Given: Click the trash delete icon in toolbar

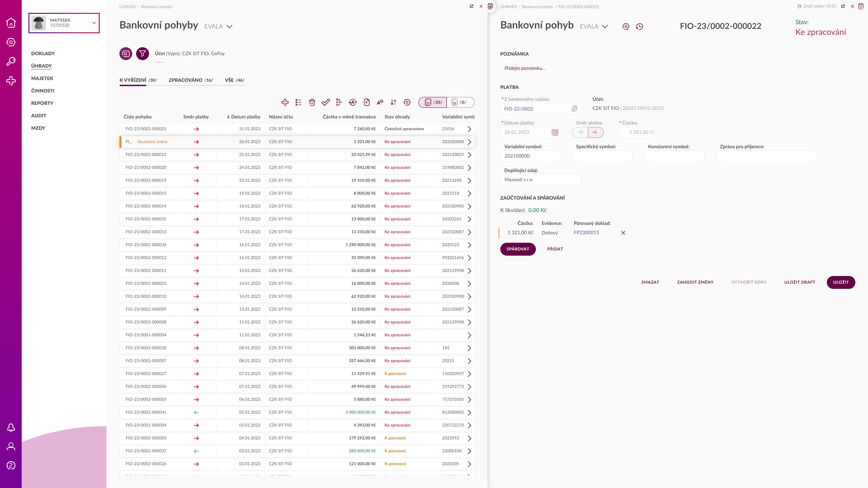Looking at the screenshot, I should click(x=312, y=102).
